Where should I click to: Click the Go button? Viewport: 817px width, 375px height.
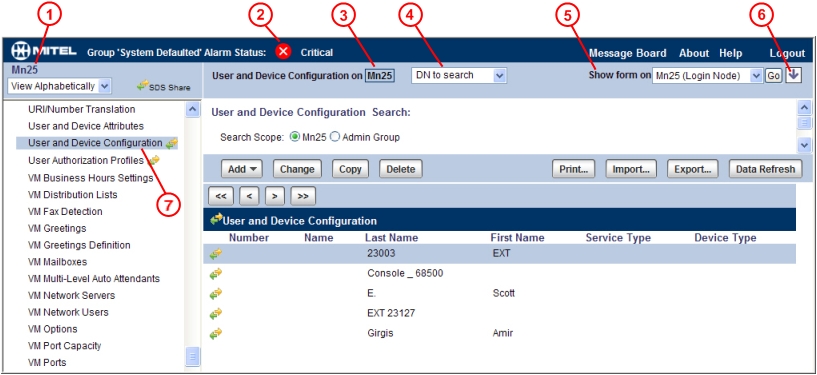pos(774,76)
